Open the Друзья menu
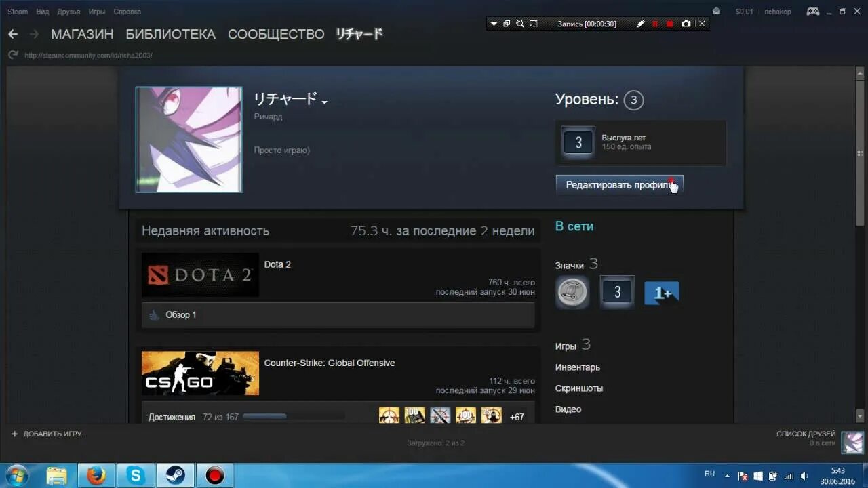868x488 pixels. pos(68,12)
